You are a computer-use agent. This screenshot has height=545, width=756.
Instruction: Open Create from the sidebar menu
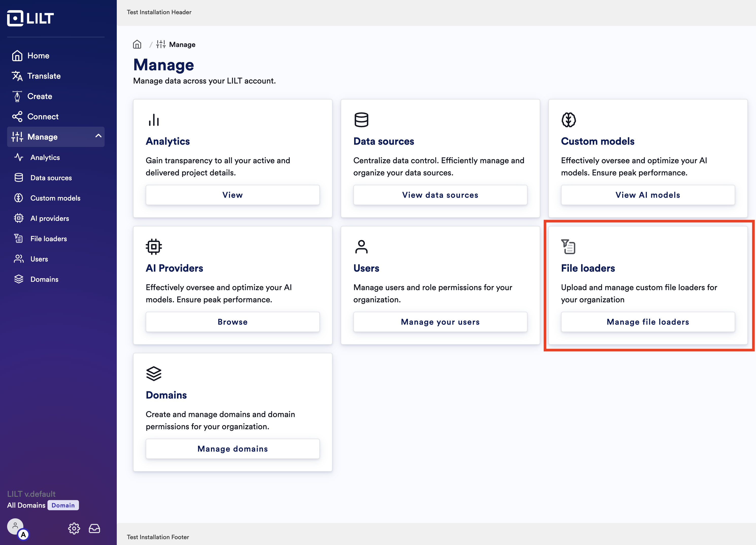[56, 96]
